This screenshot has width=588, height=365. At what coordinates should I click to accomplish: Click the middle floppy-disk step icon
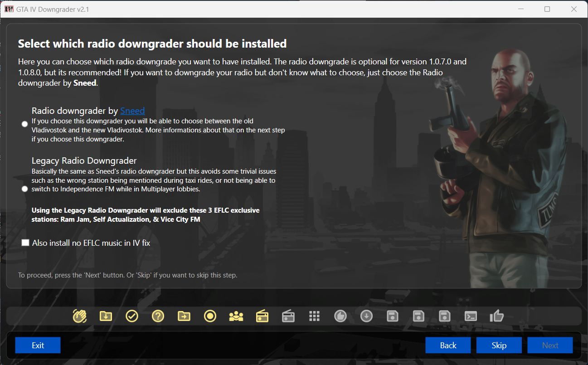pyautogui.click(x=419, y=316)
